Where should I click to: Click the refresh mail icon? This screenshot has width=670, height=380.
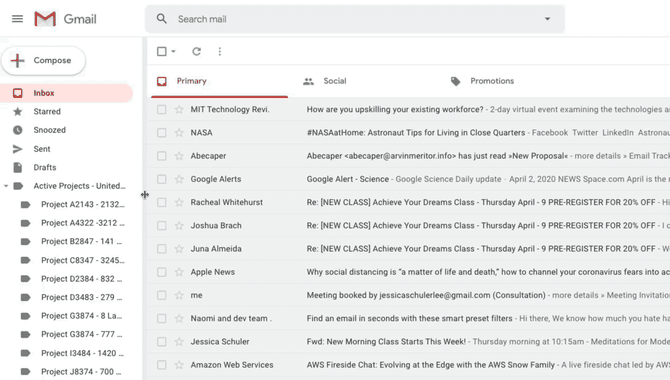coord(197,52)
